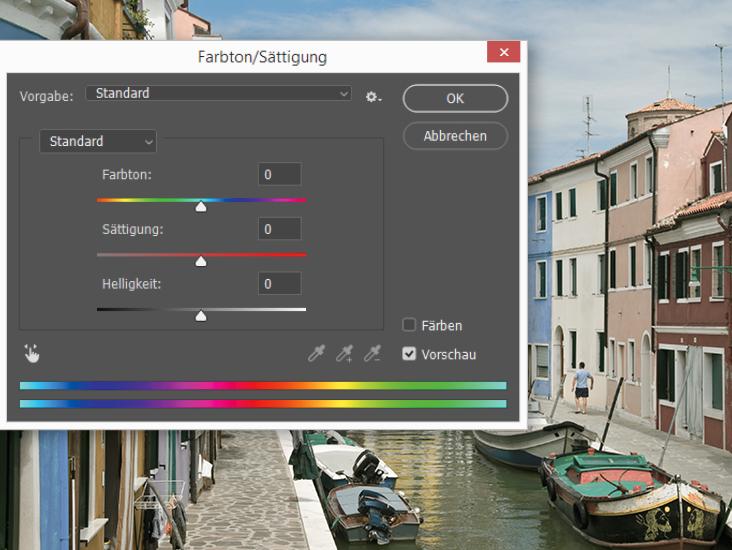Screen dimensions: 732x550
Task: Click the upper color spectrum bar
Action: pos(263,385)
